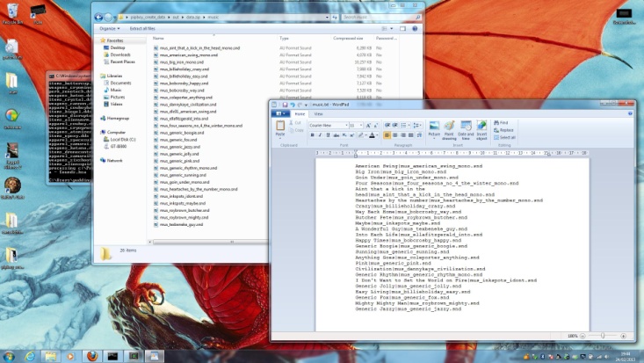The height and width of the screenshot is (363, 644).
Task: Open Internet Explorer from the taskbar
Action: (x=30, y=356)
